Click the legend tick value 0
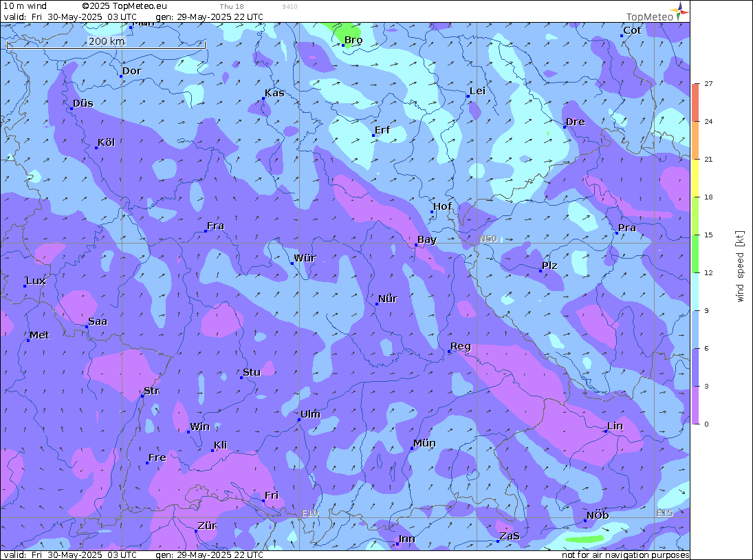Viewport: 753px width, 560px height. point(706,424)
